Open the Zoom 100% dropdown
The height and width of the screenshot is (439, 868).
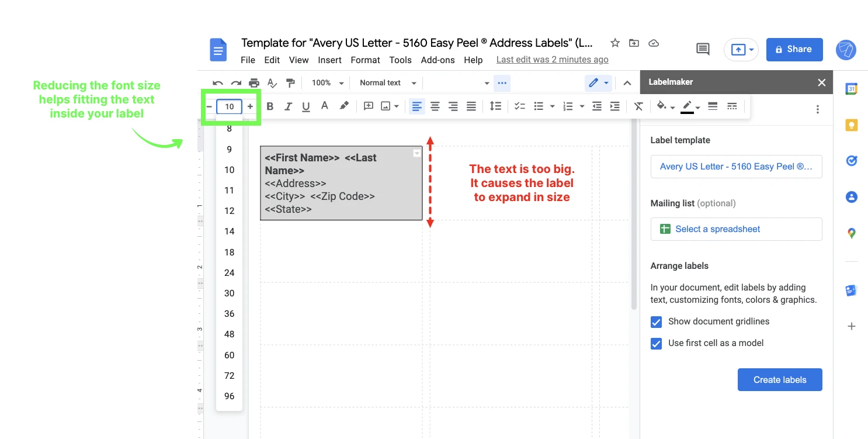(x=328, y=83)
